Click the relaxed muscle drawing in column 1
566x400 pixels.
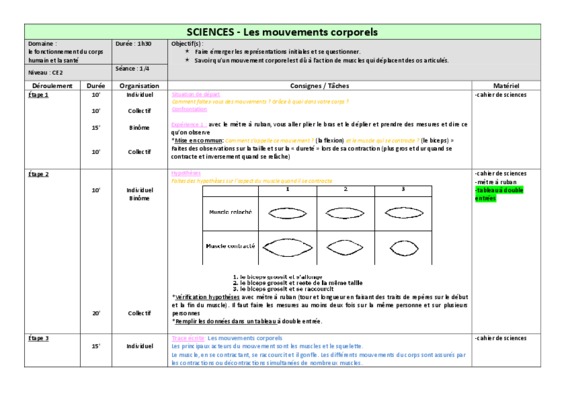(x=287, y=213)
